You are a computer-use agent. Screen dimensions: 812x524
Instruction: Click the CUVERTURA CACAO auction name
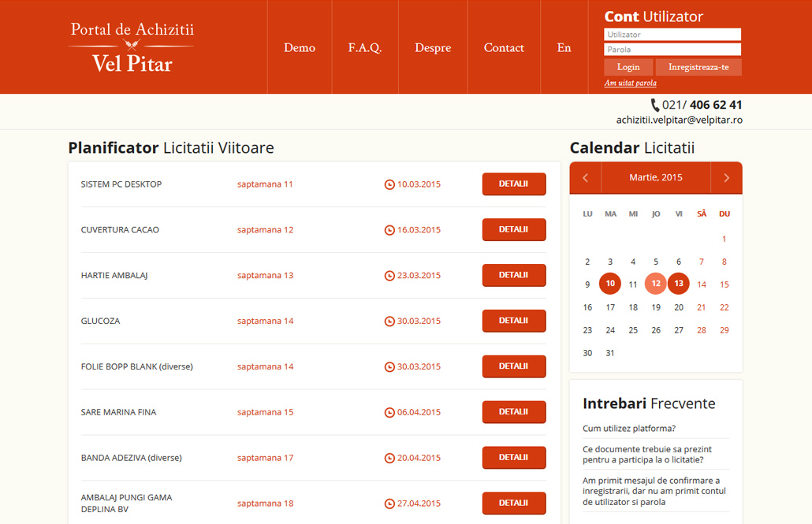coord(120,230)
